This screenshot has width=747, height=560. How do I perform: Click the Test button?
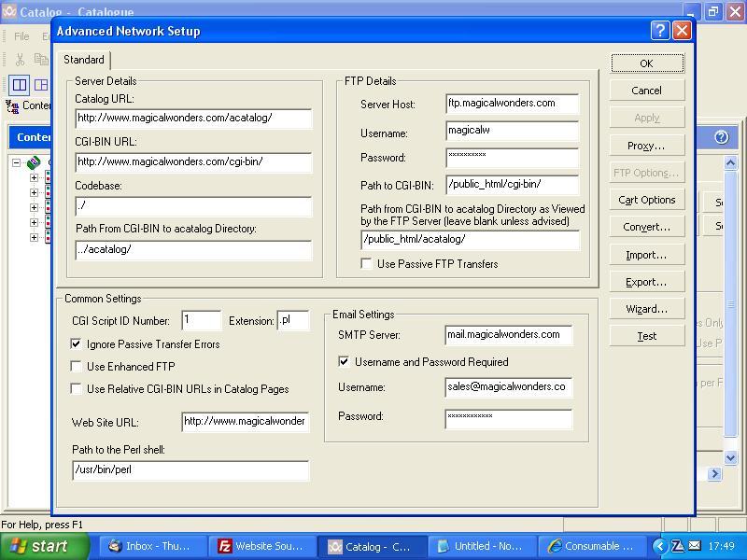[x=646, y=336]
